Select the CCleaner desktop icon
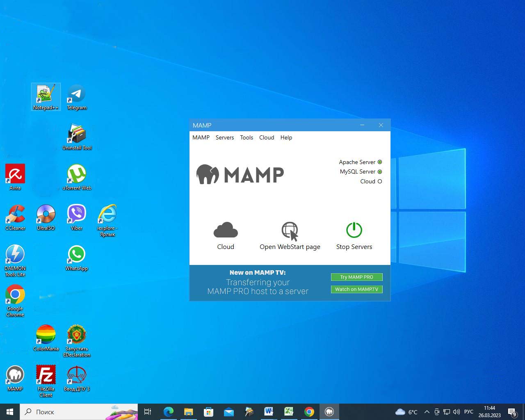Screen dimensions: 525x420 15,214
